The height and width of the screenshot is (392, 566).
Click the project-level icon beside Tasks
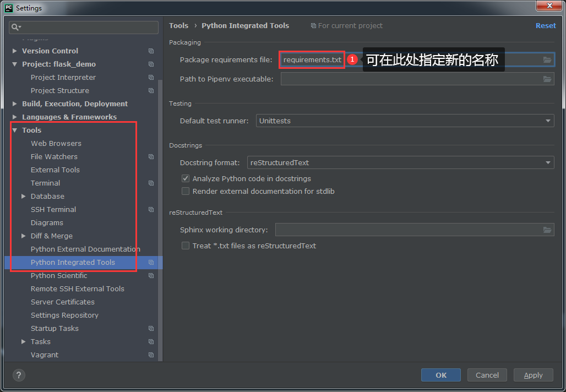[151, 341]
